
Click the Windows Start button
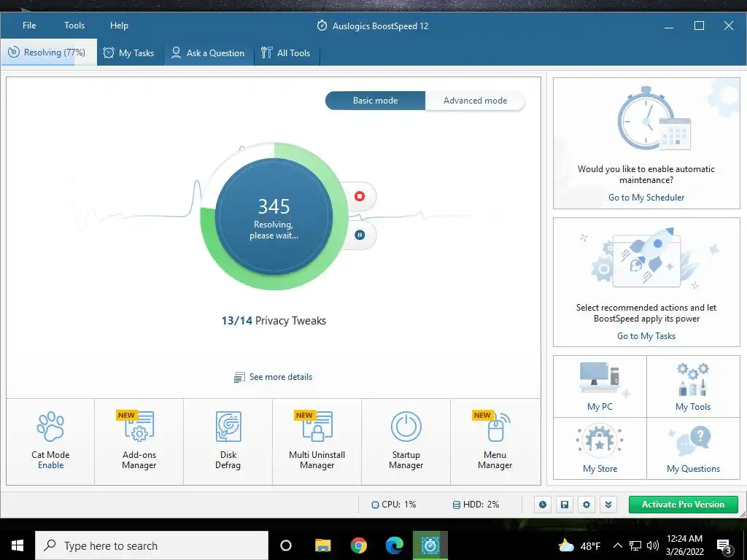(18, 545)
